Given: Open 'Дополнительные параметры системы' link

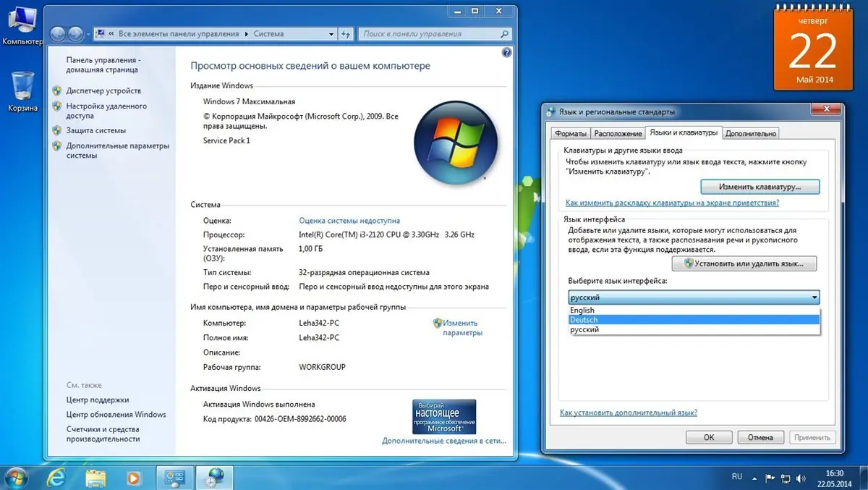Looking at the screenshot, I should tap(117, 151).
